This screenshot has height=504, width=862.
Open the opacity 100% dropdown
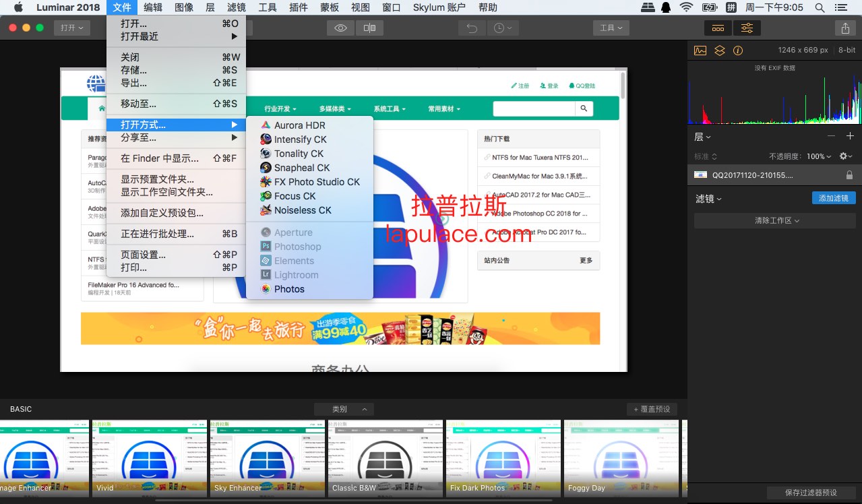click(x=820, y=156)
